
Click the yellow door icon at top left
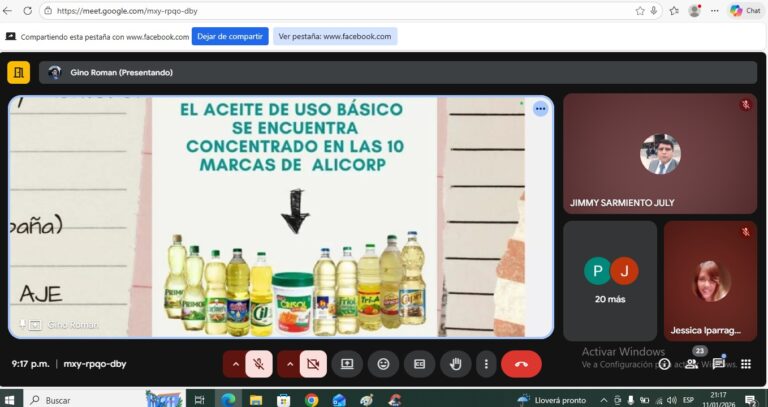(x=19, y=72)
